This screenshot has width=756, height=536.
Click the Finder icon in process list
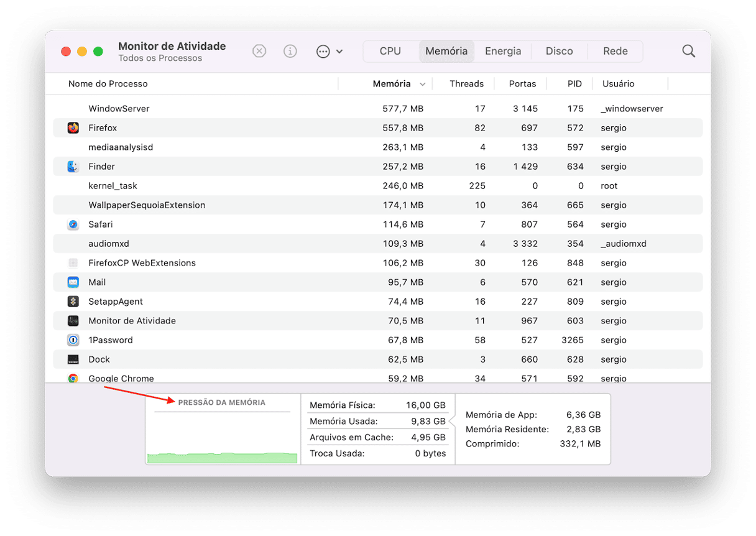point(73,167)
